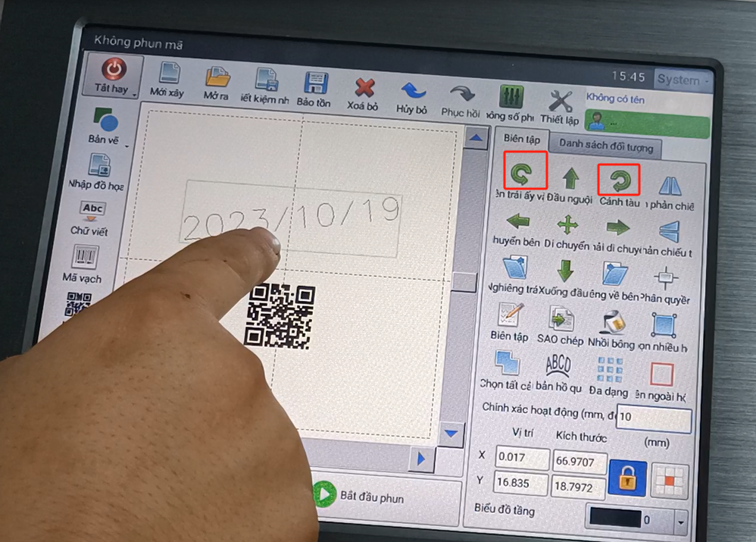Open the System dropdown menu
The image size is (756, 542).
[x=683, y=80]
